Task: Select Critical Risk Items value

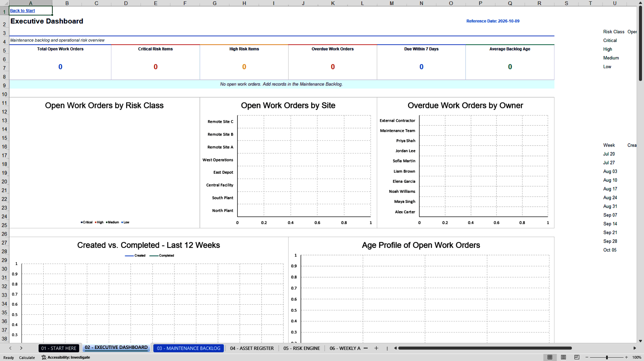Action: [156, 67]
